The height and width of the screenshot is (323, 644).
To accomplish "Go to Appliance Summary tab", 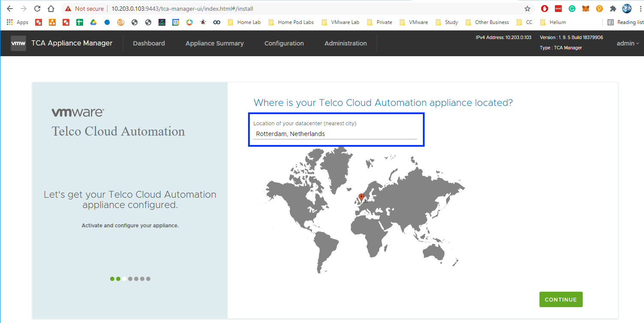I will [x=214, y=43].
